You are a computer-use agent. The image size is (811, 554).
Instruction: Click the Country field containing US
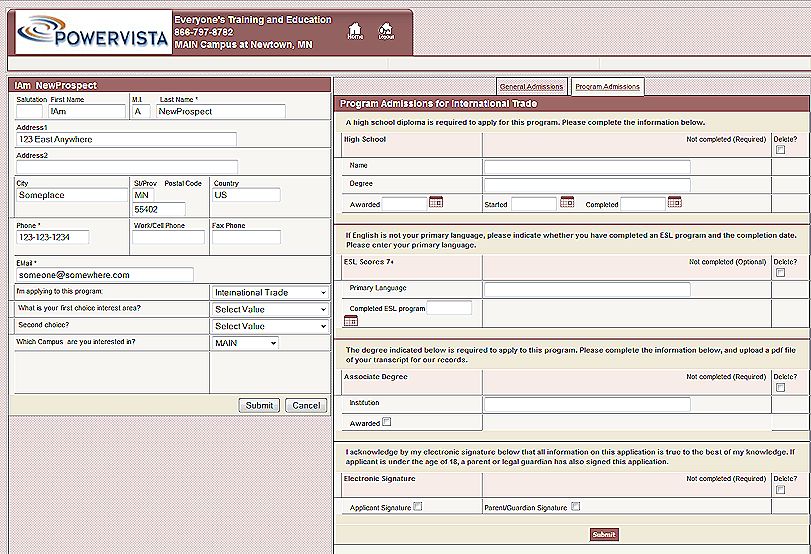246,195
